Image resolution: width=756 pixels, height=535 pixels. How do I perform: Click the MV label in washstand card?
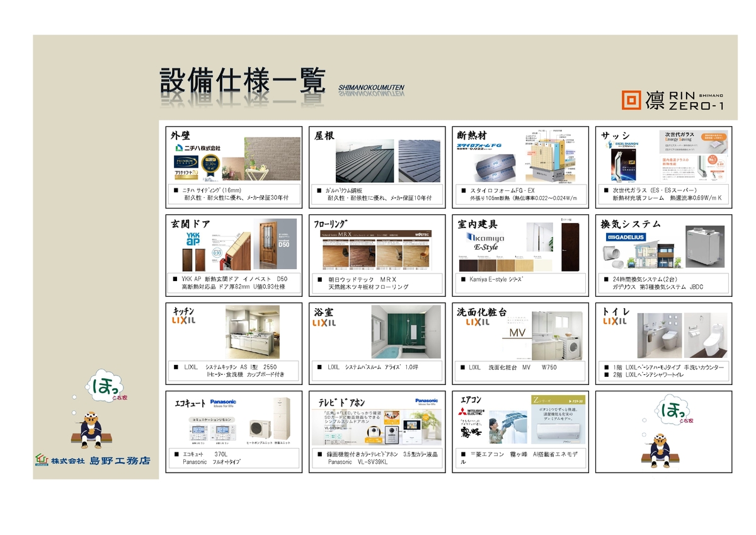coord(517,333)
